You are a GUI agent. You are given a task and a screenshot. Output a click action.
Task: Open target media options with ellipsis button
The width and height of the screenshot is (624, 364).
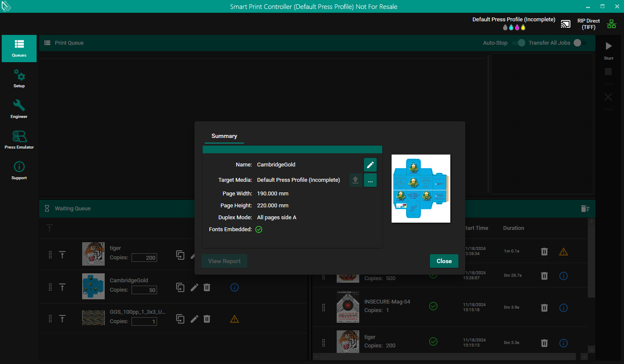[x=370, y=181]
